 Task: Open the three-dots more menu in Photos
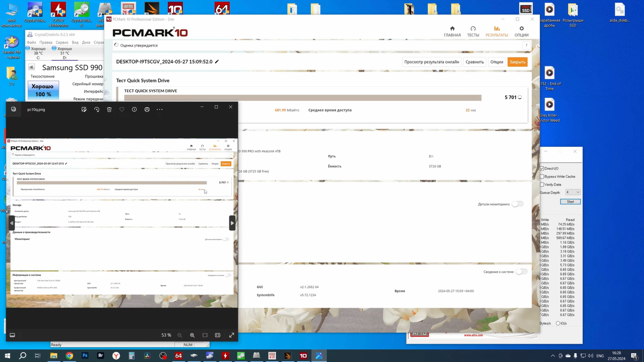[x=160, y=109]
